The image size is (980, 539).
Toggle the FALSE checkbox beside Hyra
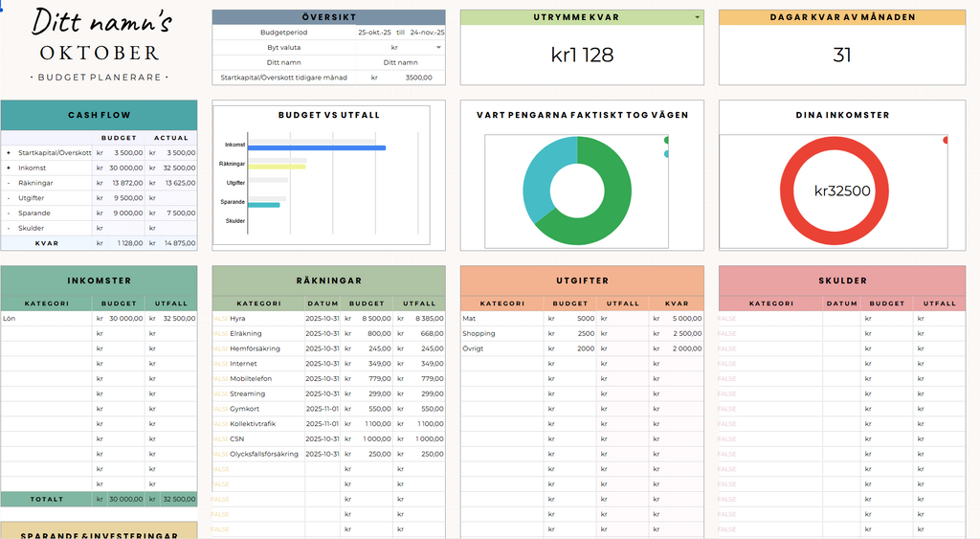219,319
